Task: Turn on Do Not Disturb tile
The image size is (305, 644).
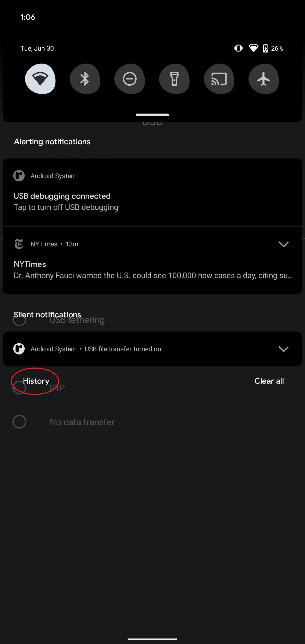Action: [x=129, y=79]
